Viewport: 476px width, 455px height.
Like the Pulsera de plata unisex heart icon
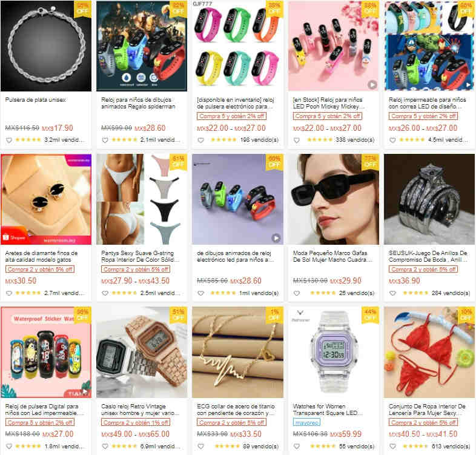click(x=9, y=141)
